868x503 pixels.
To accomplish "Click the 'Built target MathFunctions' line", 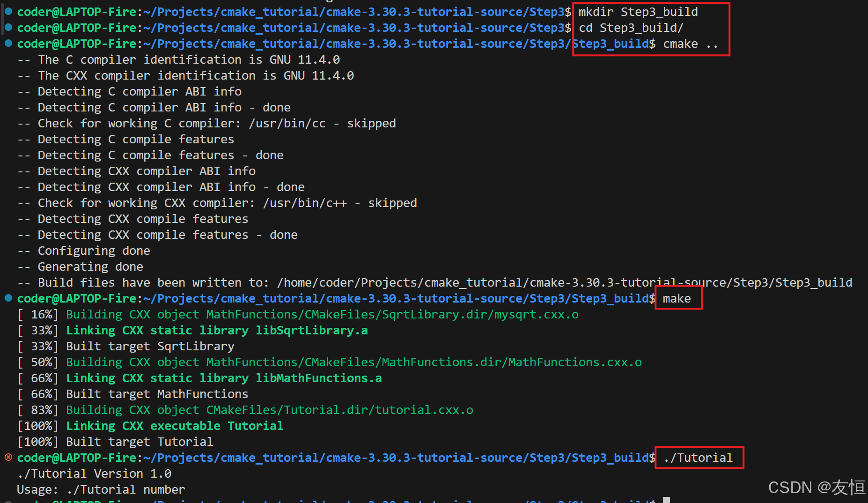I will pos(157,394).
